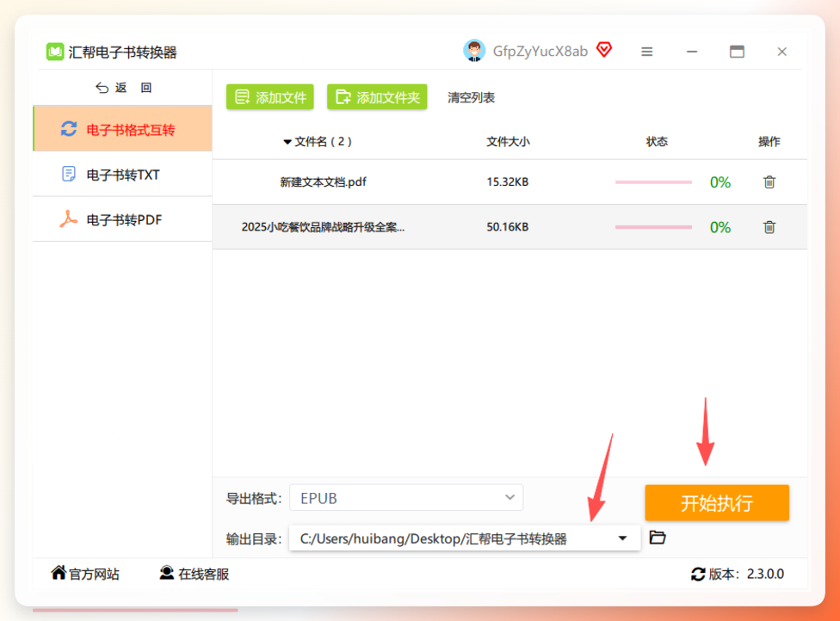Delete the 2025小吃餐饮 file via trash icon
This screenshot has height=621, width=840.
(x=769, y=227)
